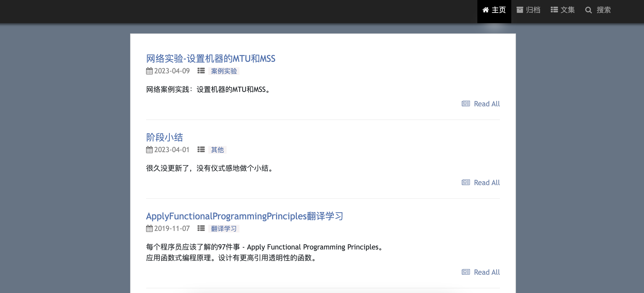Image resolution: width=644 pixels, height=293 pixels.
Task: Click calendar icon next to 2019-11-07
Action: tap(149, 228)
